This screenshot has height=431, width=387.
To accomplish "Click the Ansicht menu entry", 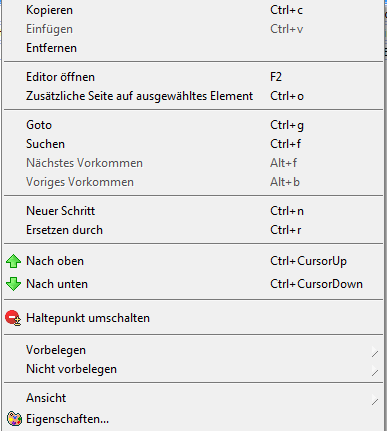I will pyautogui.click(x=193, y=398).
